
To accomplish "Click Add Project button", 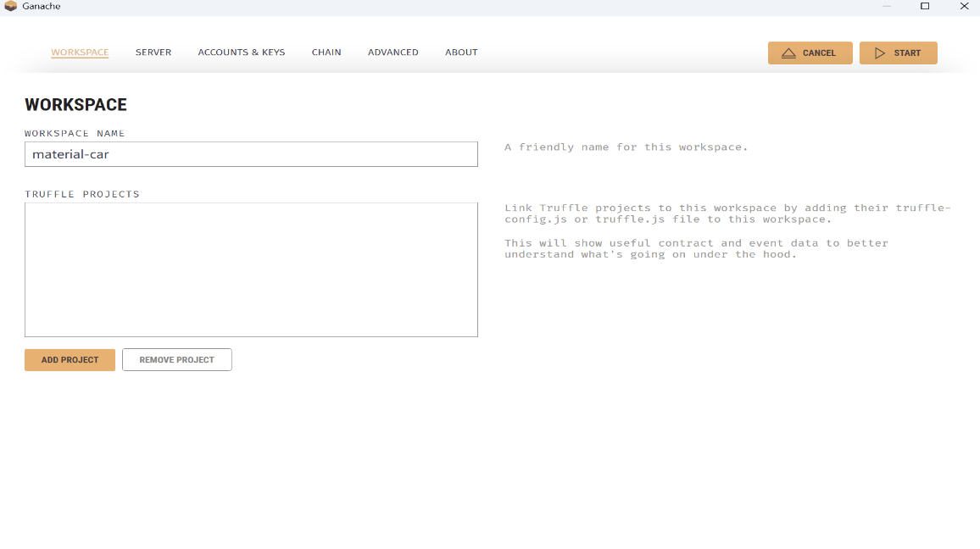I will (x=70, y=360).
